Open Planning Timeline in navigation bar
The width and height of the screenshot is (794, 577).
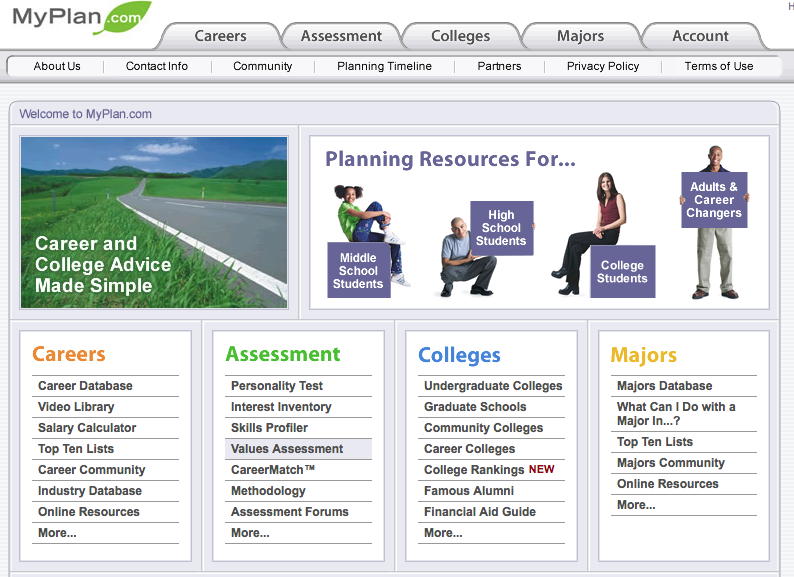(x=384, y=66)
